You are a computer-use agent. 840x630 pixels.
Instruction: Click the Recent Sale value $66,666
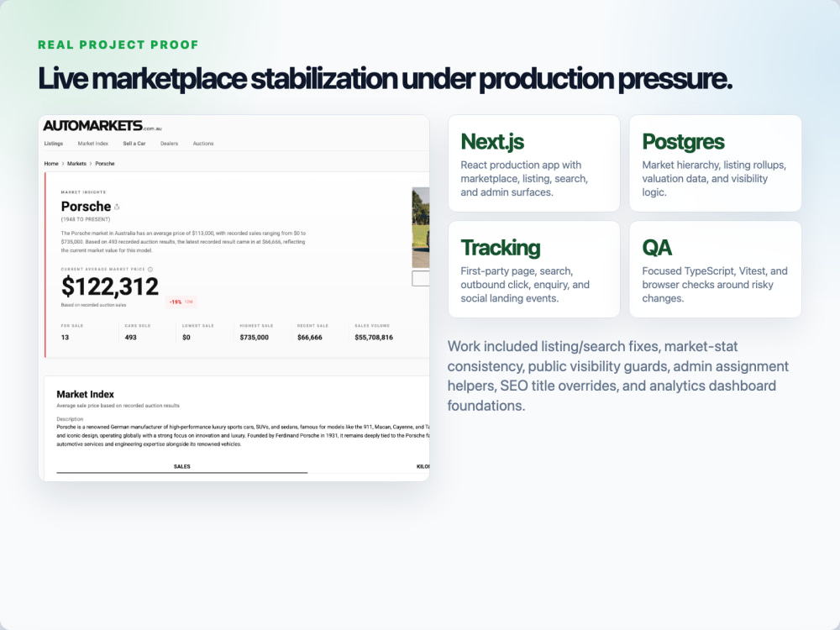pos(310,338)
